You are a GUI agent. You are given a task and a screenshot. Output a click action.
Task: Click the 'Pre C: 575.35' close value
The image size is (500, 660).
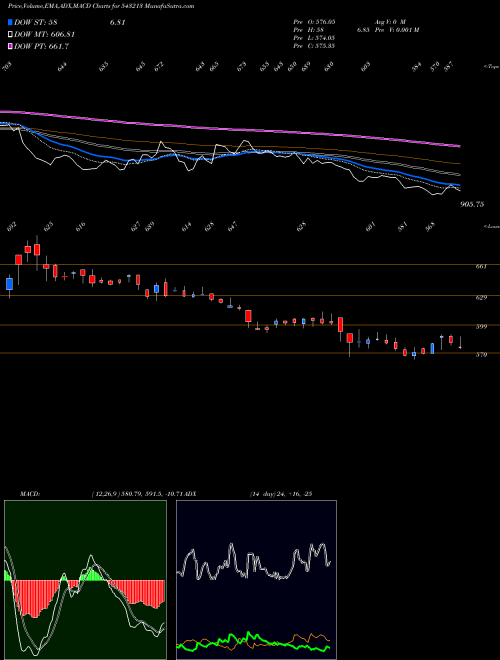click(314, 46)
